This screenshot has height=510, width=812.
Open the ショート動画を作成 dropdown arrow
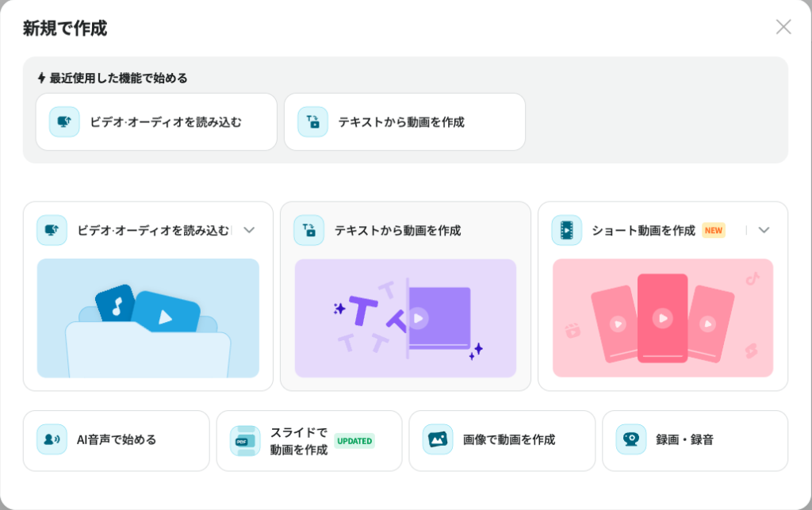(x=764, y=230)
